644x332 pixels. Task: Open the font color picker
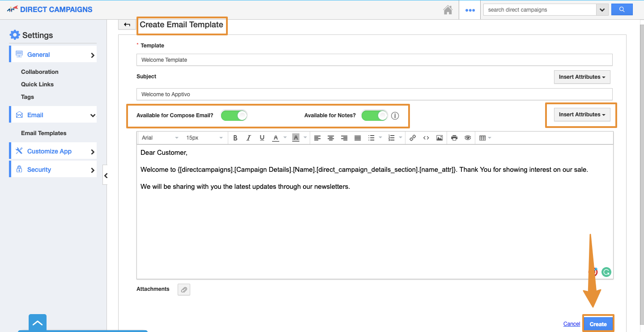pos(276,137)
